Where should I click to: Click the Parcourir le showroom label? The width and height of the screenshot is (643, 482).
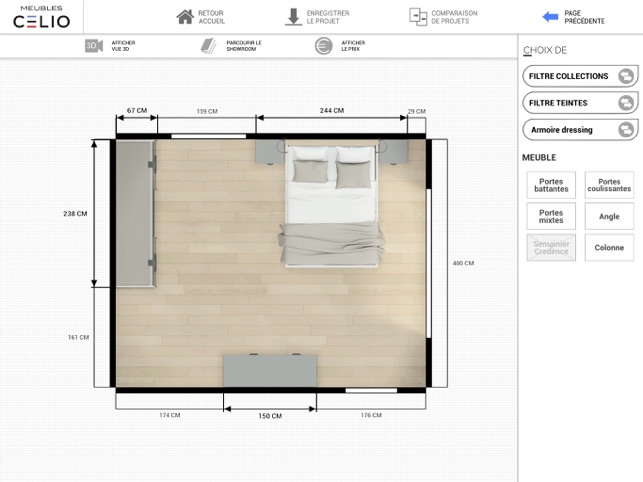[244, 46]
